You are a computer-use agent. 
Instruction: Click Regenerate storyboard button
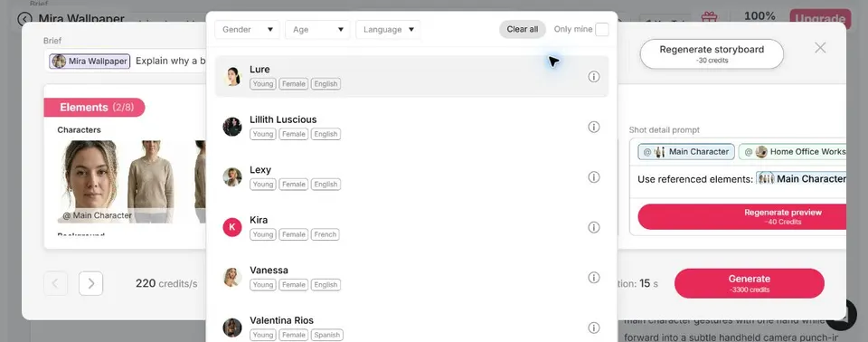(x=712, y=53)
